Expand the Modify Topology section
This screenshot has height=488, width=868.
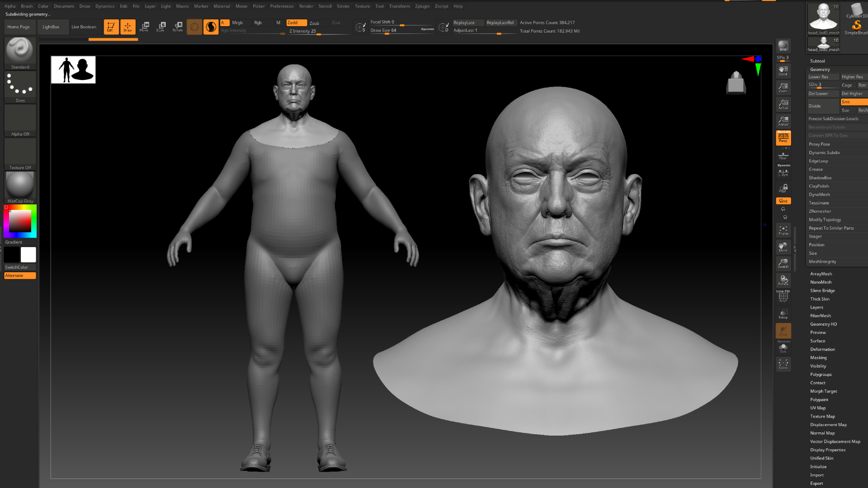[825, 220]
